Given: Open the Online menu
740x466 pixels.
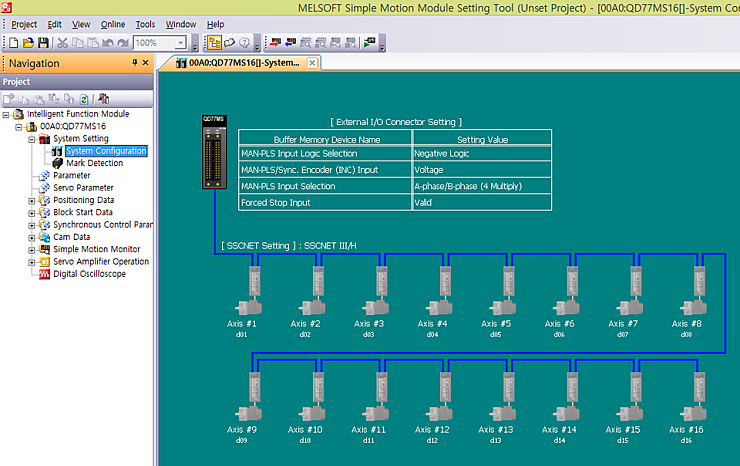Looking at the screenshot, I should click(x=113, y=25).
